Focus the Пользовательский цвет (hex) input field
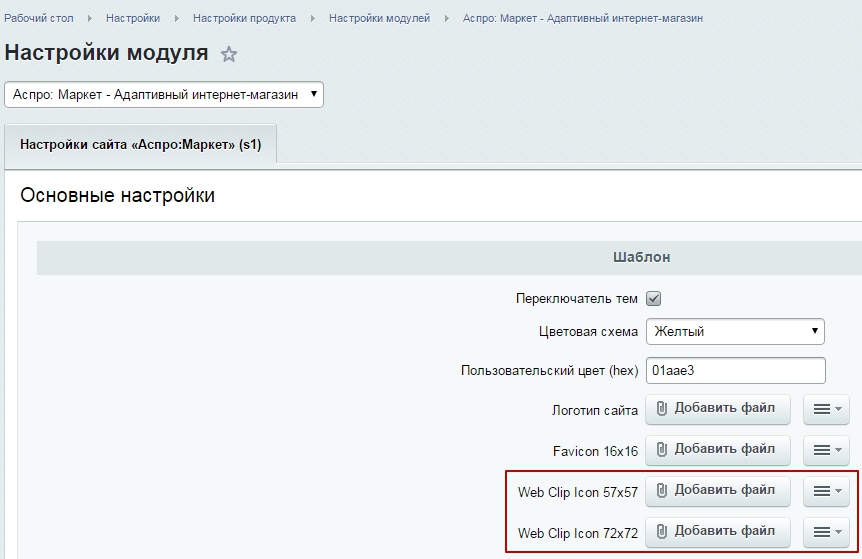 735,370
